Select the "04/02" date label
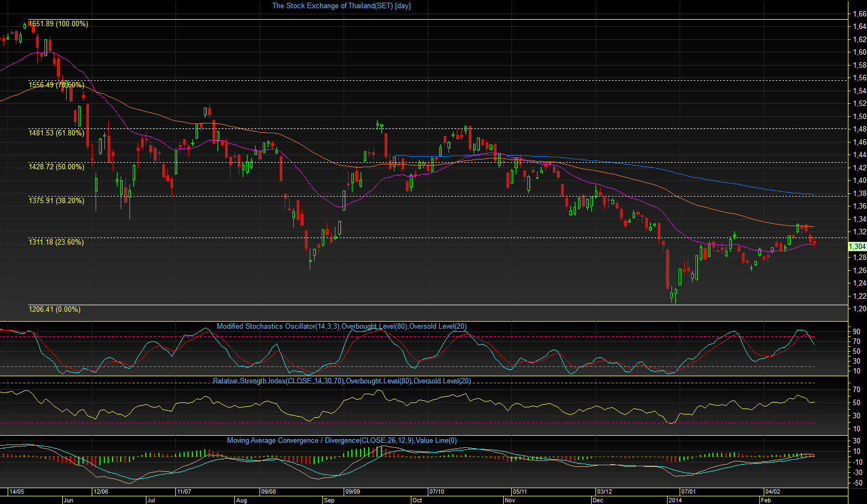867x504 pixels. pos(772,491)
